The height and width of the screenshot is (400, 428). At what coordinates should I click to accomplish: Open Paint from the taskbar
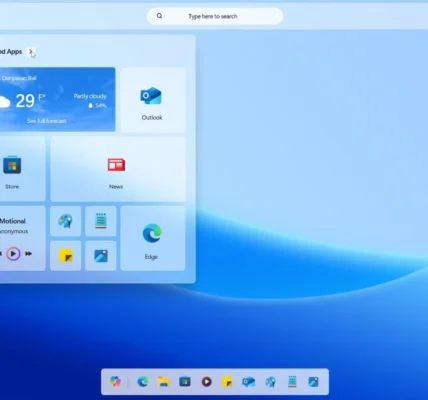[x=270, y=382]
